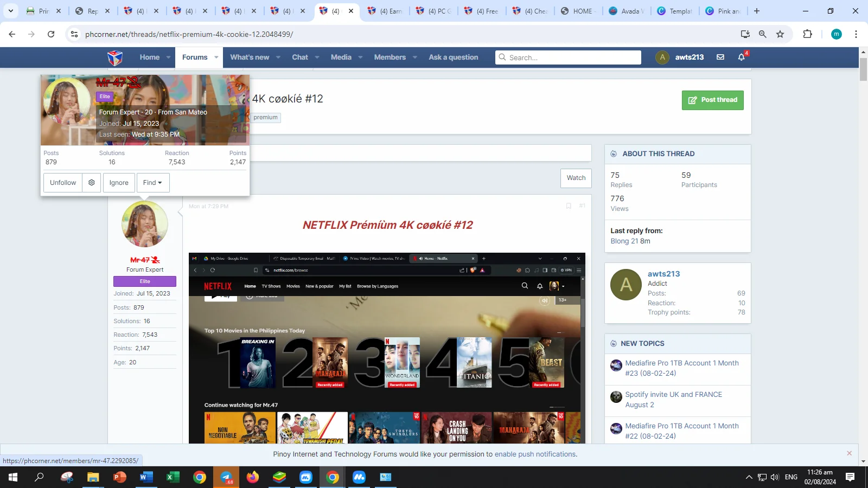Open Spotify invite UK and FRANCE topic
This screenshot has width=868, height=488.
[674, 400]
